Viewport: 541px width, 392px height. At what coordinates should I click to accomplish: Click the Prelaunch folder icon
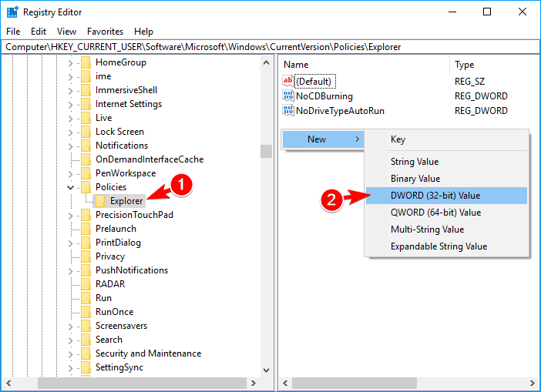pyautogui.click(x=86, y=229)
